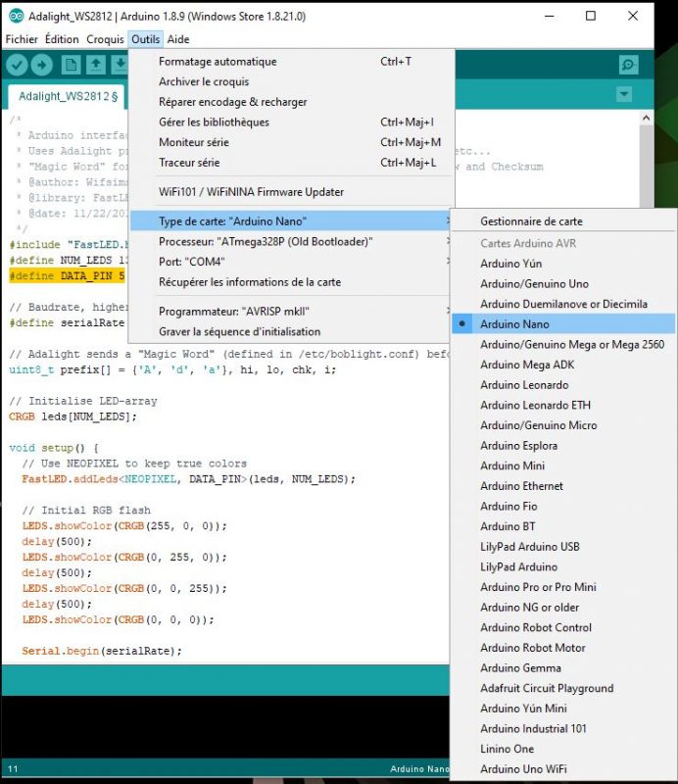This screenshot has width=678, height=784.
Task: Select Arduino Esplora board
Action: pos(563,446)
